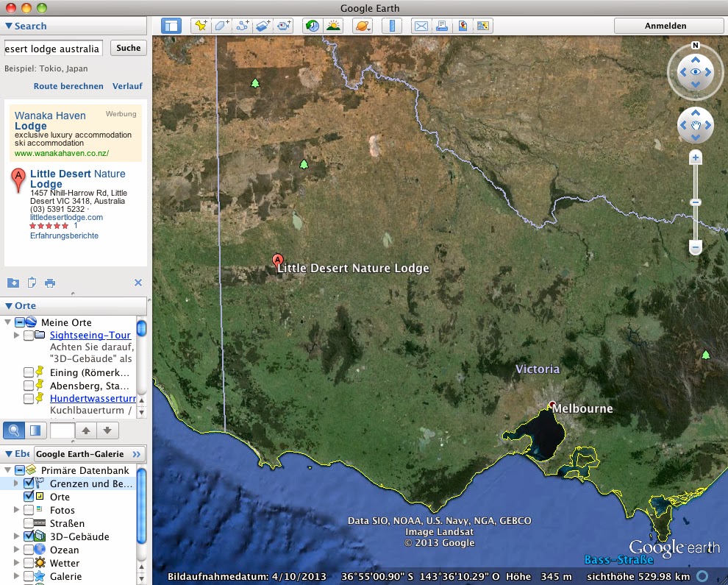Toggle sunlight across the landscape

(333, 26)
